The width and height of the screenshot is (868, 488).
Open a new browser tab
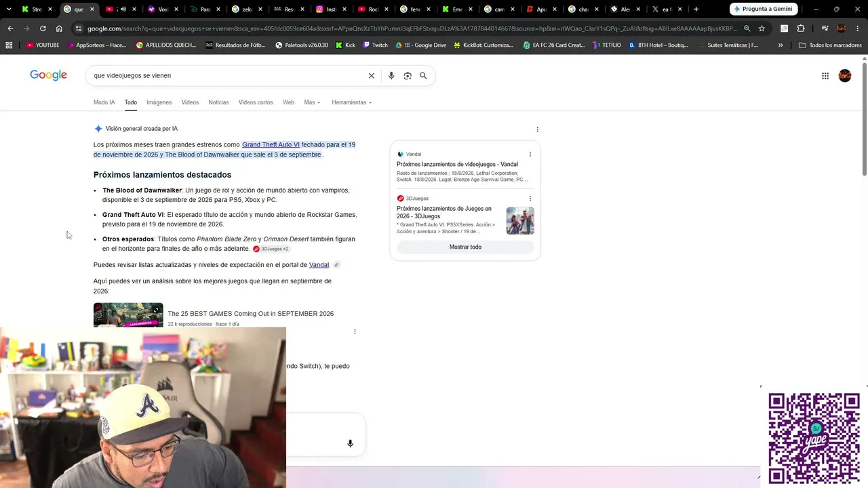[696, 9]
